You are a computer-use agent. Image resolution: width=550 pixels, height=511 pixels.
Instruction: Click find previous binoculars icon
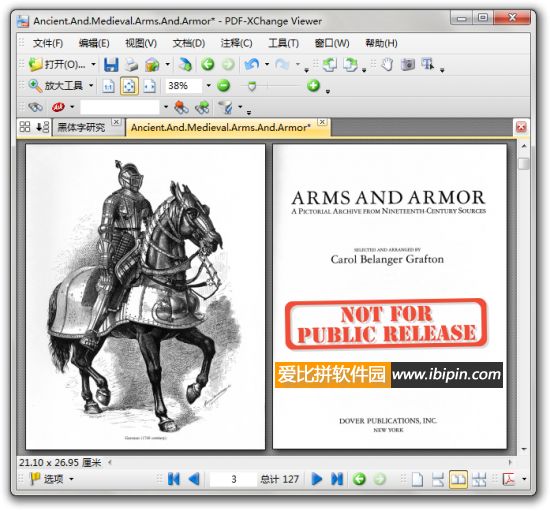(181, 107)
